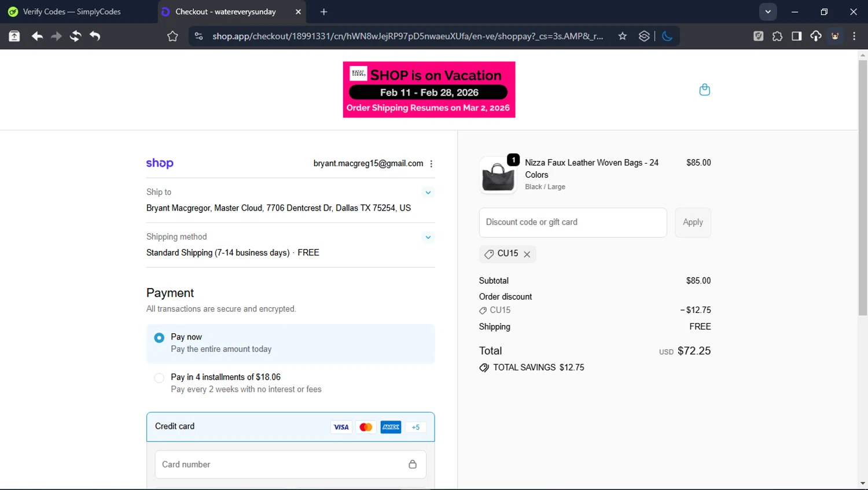Click the Discount code or gift card field
Image resolution: width=868 pixels, height=490 pixels.
(x=573, y=222)
